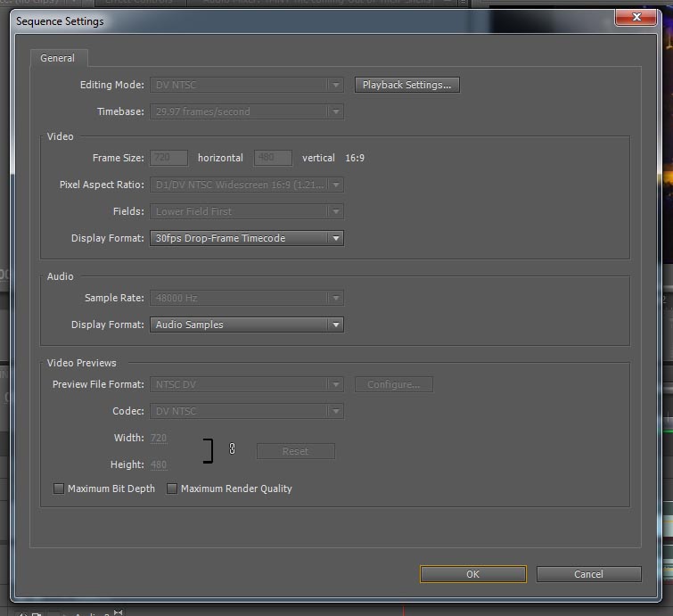Open the Pixel Aspect Ratio dropdown
The image size is (673, 616).
coord(247,185)
